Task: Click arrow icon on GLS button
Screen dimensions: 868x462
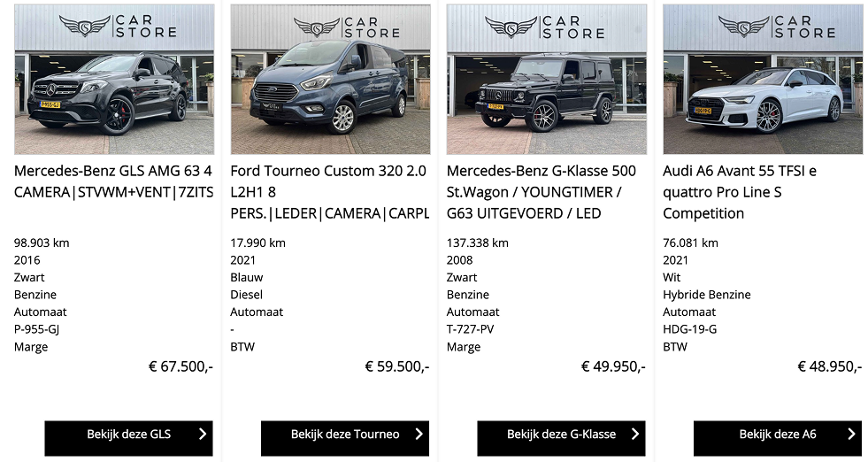Action: (x=203, y=434)
